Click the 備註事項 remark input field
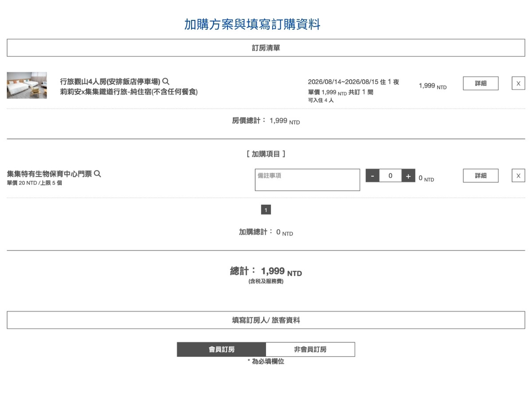The image size is (532, 399). [x=307, y=180]
